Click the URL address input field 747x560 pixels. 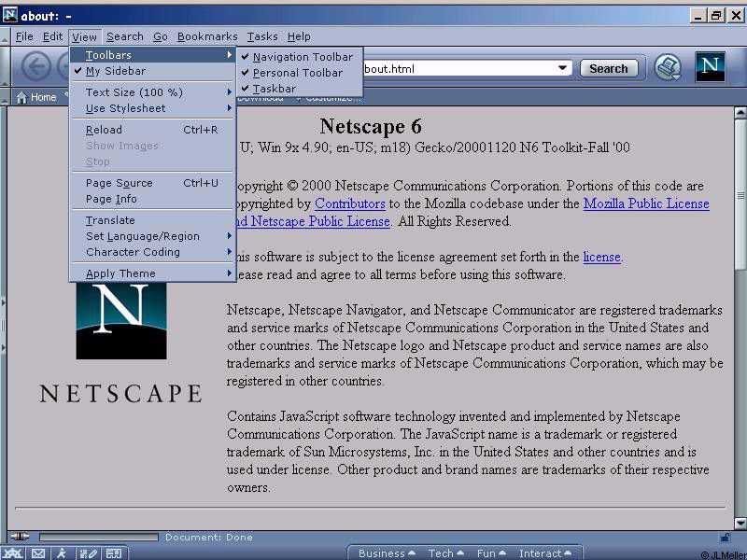(459, 68)
